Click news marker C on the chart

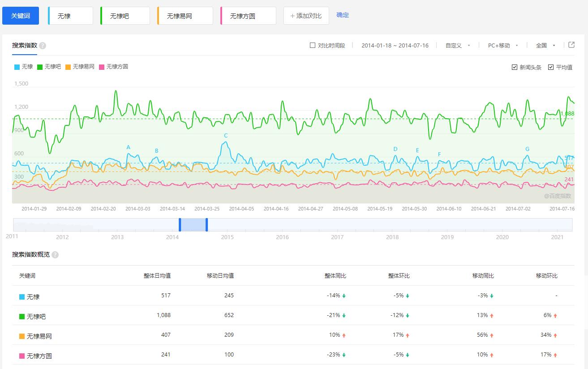[x=226, y=136]
